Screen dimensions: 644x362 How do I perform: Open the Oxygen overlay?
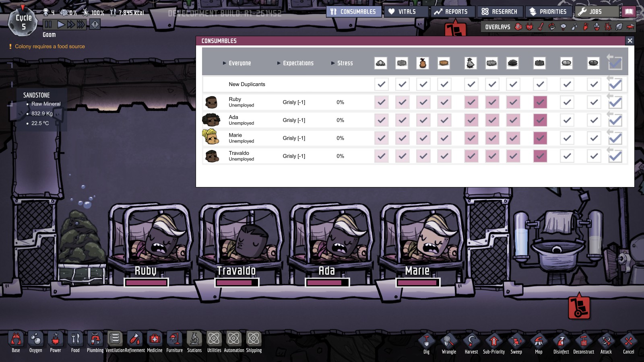pos(518,27)
